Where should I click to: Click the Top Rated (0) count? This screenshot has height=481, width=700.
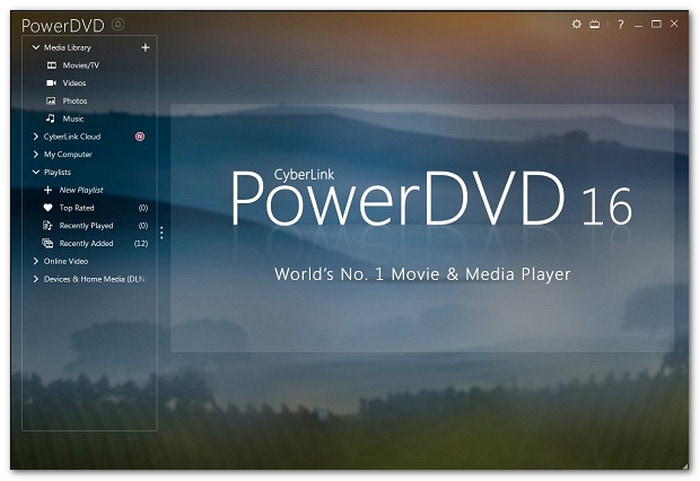tap(143, 208)
